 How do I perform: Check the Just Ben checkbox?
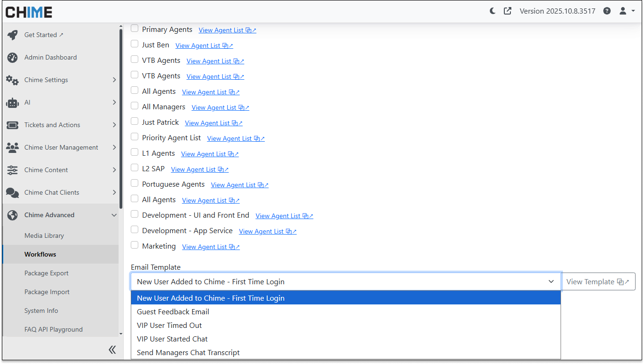click(x=135, y=44)
